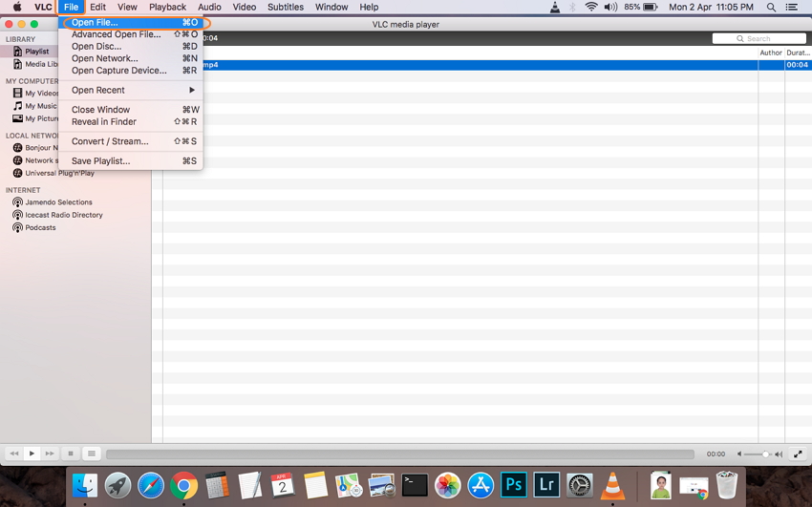Choose Advanced Open File… menu entry
The height and width of the screenshot is (507, 812).
[x=131, y=34]
